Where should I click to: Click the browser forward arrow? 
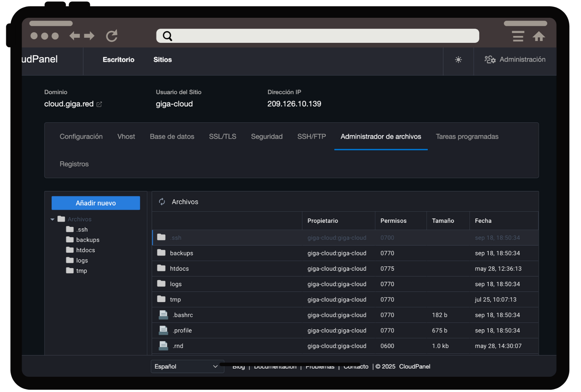click(x=89, y=36)
